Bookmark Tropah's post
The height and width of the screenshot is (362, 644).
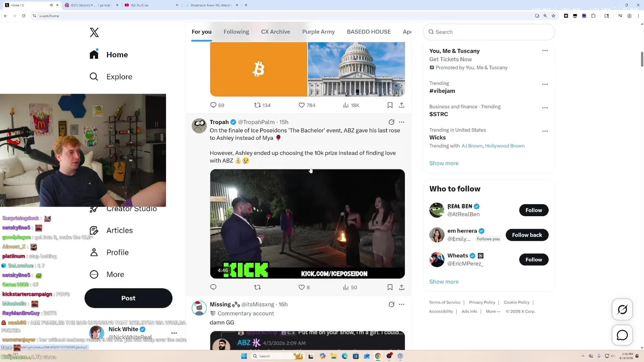click(390, 287)
